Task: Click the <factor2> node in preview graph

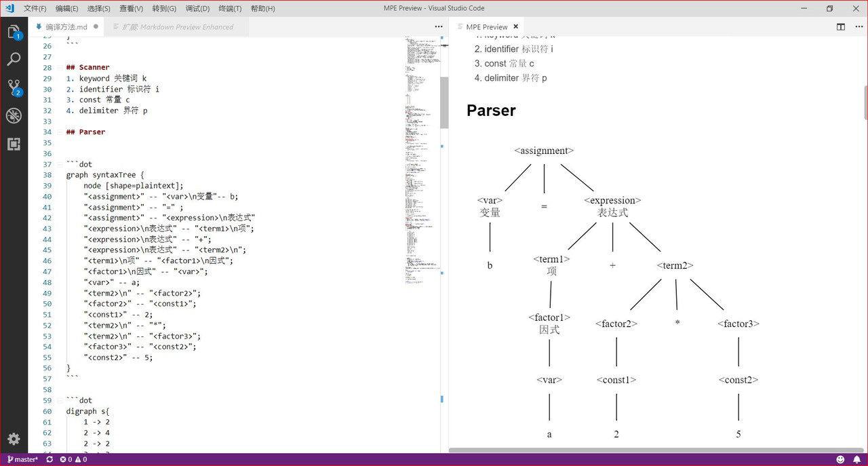Action: pos(616,324)
